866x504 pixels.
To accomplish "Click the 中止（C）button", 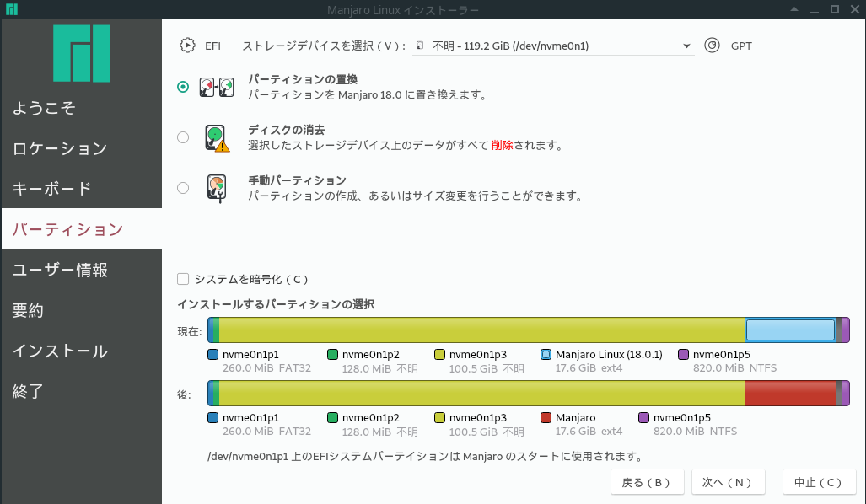I will click(x=818, y=481).
